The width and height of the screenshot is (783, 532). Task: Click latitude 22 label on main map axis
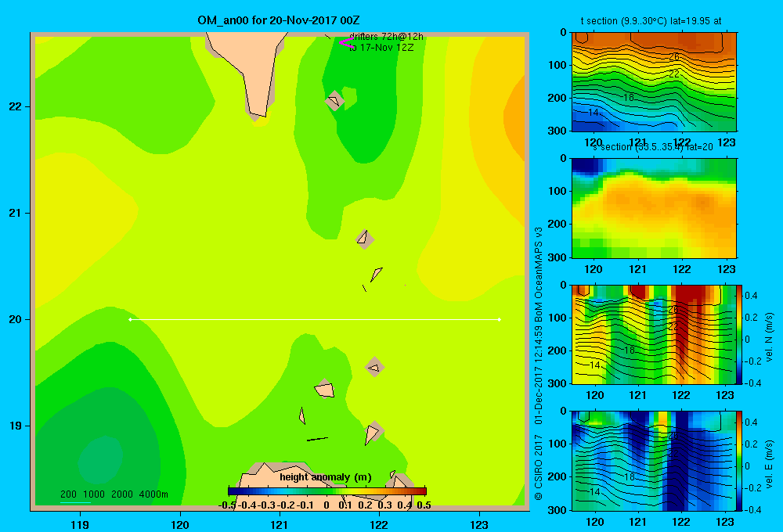(16, 107)
